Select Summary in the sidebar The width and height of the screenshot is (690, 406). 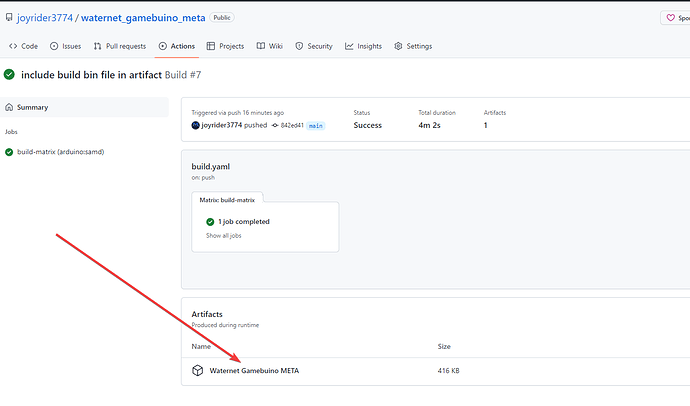(84, 107)
